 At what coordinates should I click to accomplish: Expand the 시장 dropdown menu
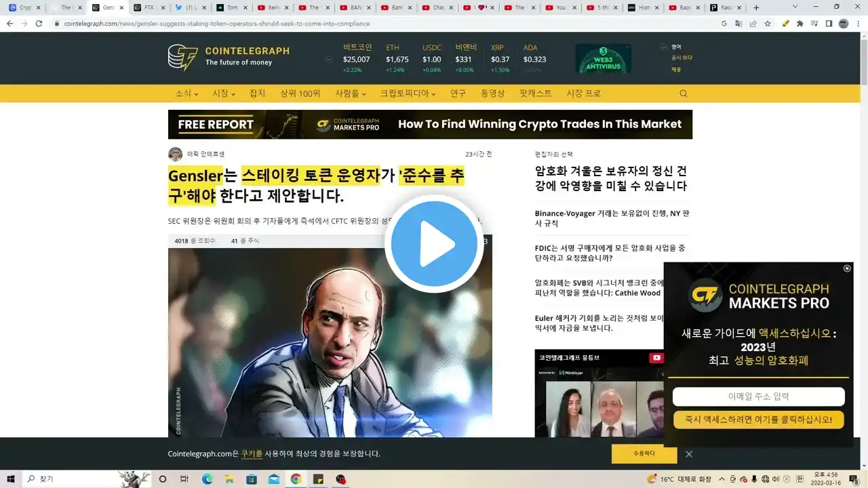[224, 94]
